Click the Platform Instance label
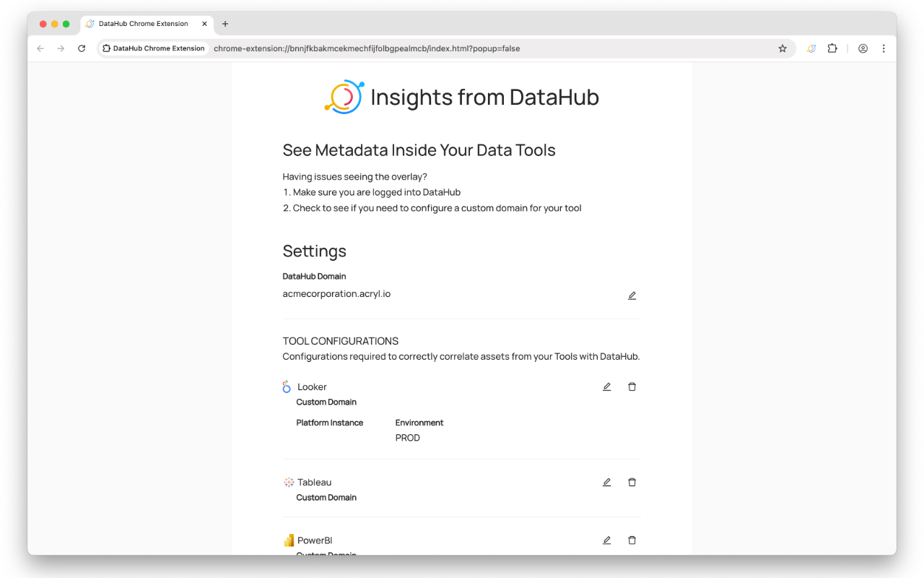The width and height of the screenshot is (924, 578). pyautogui.click(x=330, y=423)
